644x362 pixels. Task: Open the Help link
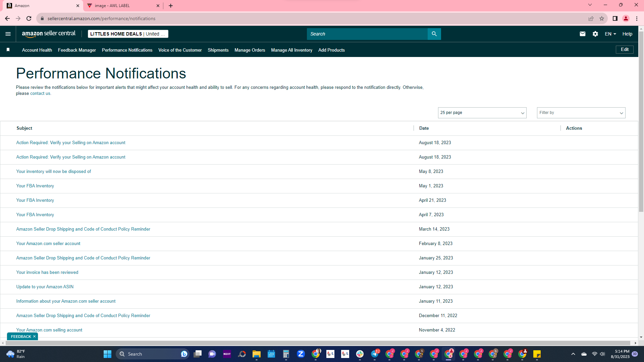tap(627, 34)
